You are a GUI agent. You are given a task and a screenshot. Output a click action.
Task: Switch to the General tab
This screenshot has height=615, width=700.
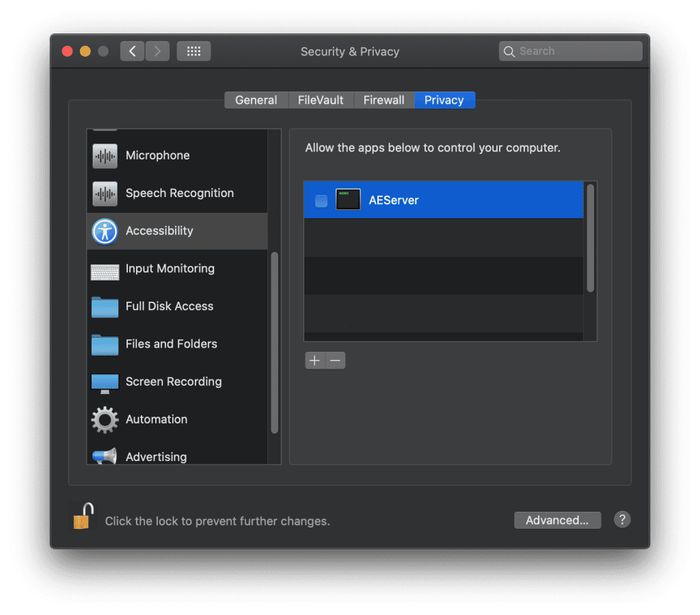click(x=256, y=100)
